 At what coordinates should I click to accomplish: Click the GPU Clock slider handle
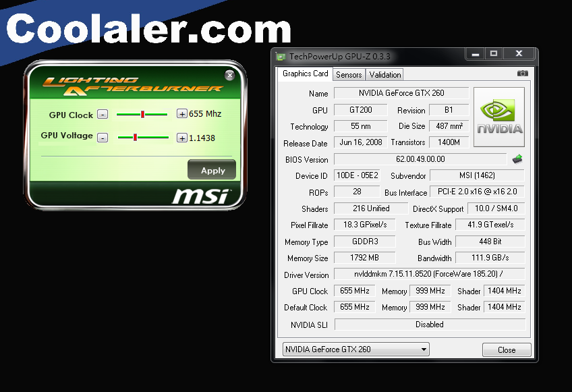142,114
